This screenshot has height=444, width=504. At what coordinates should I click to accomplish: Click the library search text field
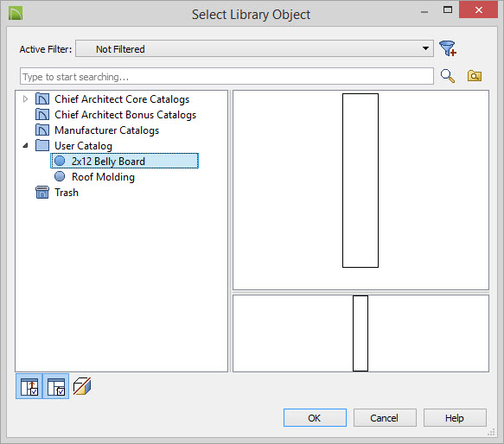pos(226,77)
